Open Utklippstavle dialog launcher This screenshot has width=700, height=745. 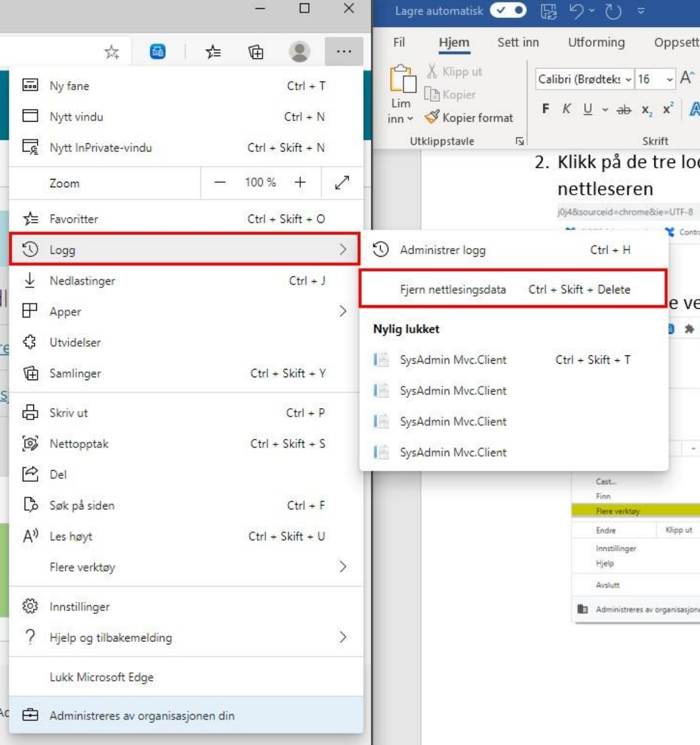pyautogui.click(x=519, y=141)
